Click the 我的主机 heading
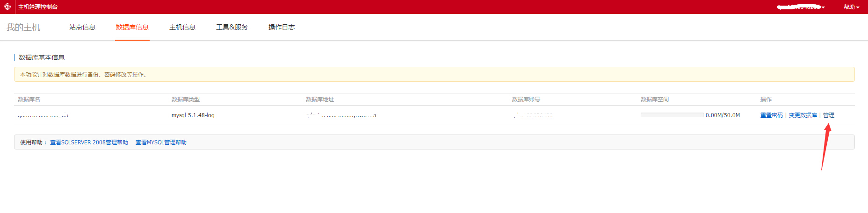868x213 pixels. tap(23, 28)
